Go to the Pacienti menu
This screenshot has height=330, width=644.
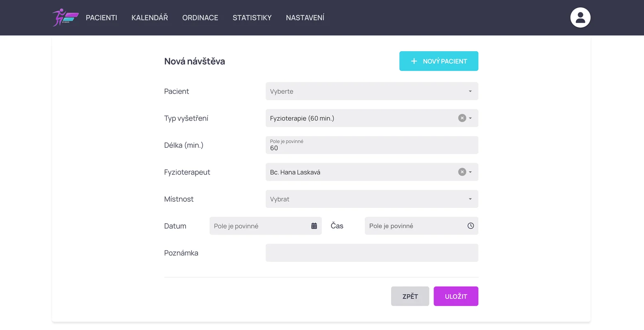(x=101, y=18)
